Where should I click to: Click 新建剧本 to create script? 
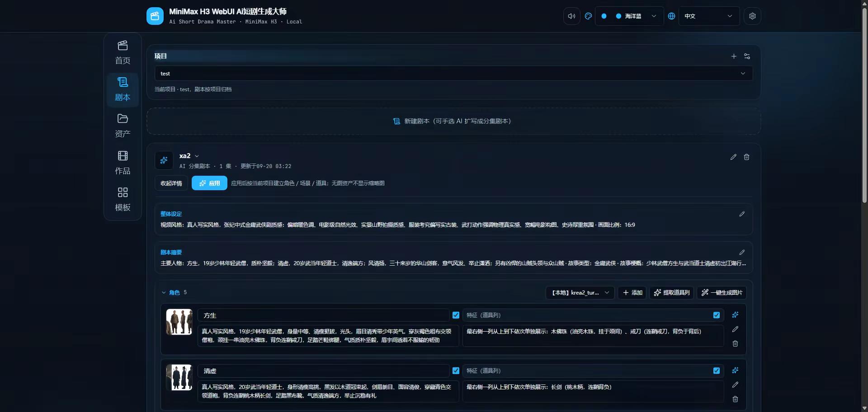click(453, 121)
